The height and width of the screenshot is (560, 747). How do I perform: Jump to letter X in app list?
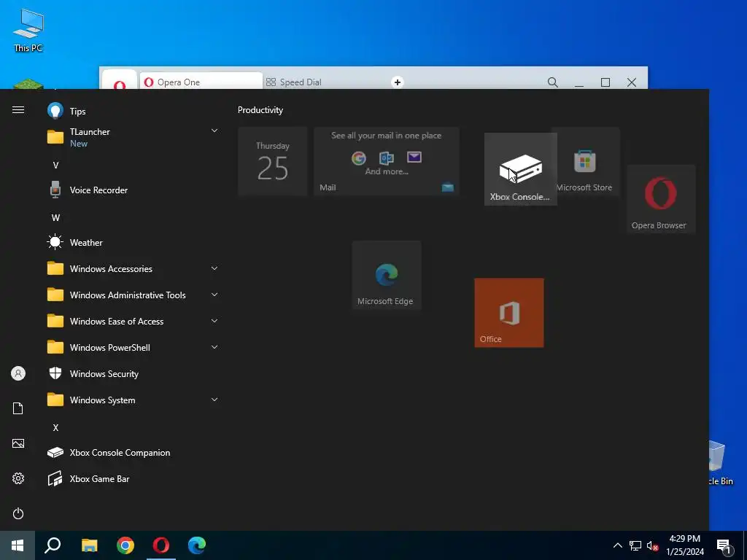coord(55,427)
